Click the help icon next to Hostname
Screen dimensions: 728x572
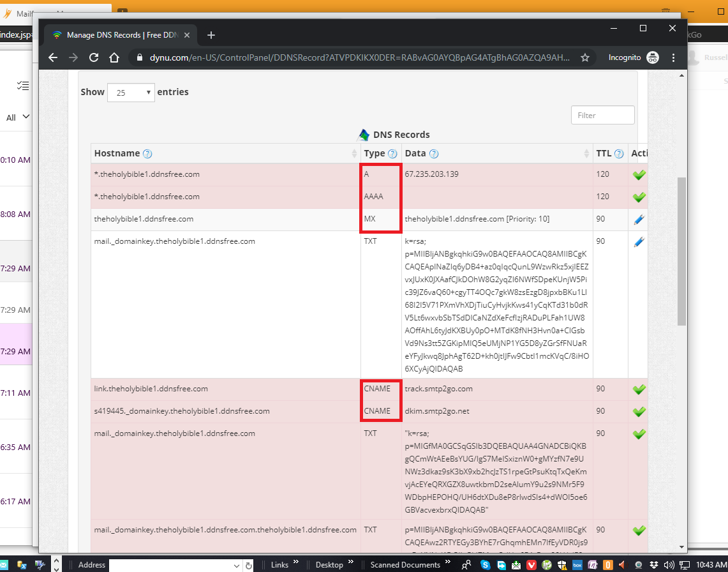click(147, 154)
